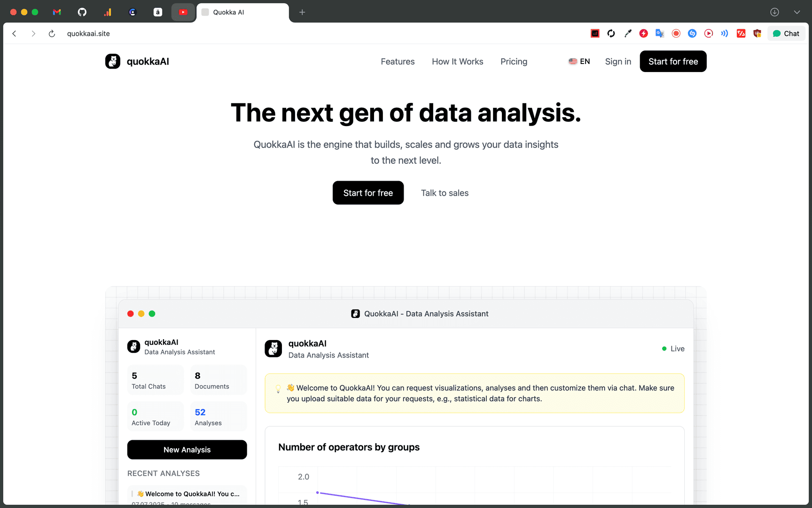Click the green Live status indicator

pyautogui.click(x=673, y=349)
